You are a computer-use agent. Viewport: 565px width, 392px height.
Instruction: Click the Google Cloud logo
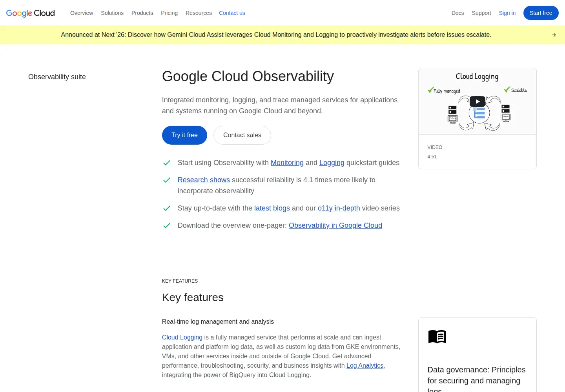coord(31,13)
